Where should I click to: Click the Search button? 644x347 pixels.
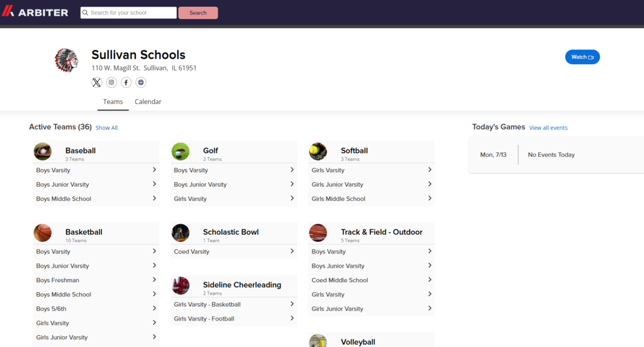point(198,13)
